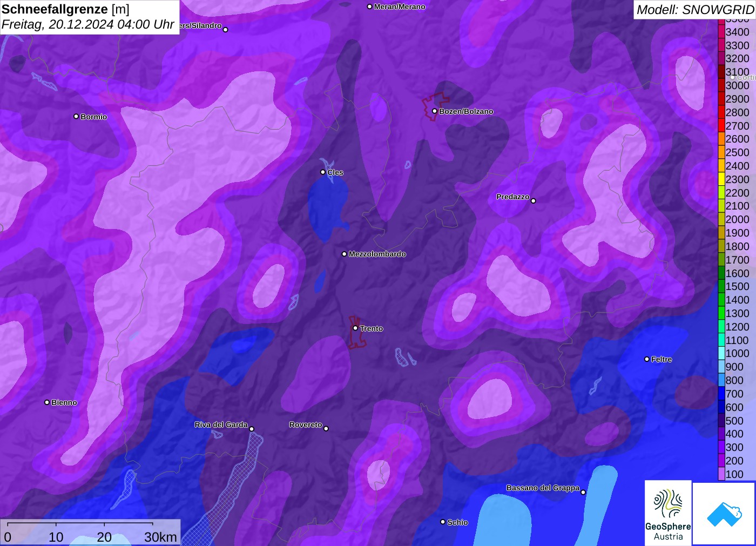Click the 1200 m legend color swatch
Viewport: 756px width, 546px height.
(x=721, y=327)
